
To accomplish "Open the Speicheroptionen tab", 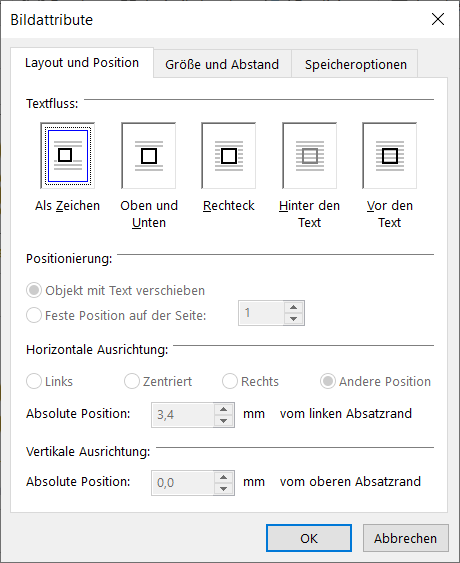I will click(x=355, y=64).
